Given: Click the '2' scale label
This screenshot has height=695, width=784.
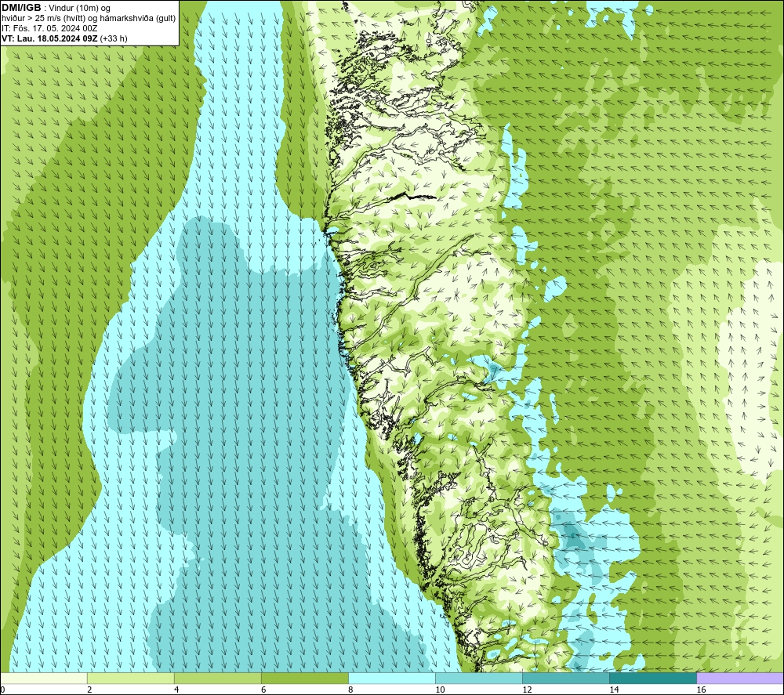Looking at the screenshot, I should point(89,690).
